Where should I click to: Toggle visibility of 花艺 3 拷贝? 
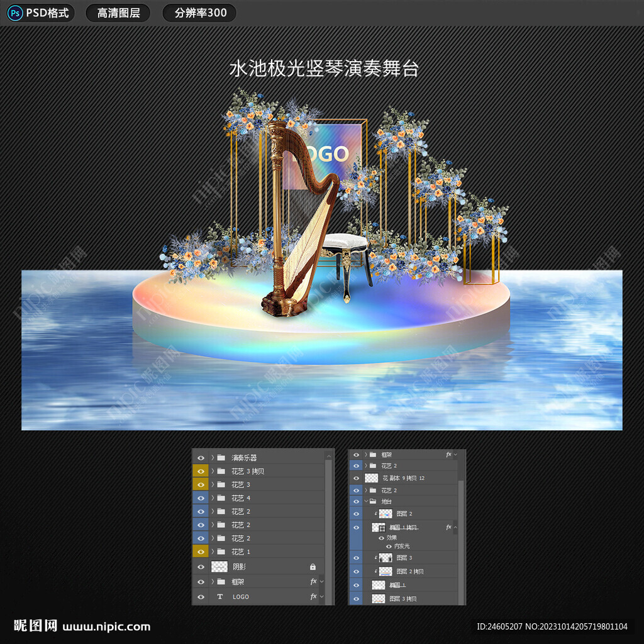pyautogui.click(x=201, y=471)
